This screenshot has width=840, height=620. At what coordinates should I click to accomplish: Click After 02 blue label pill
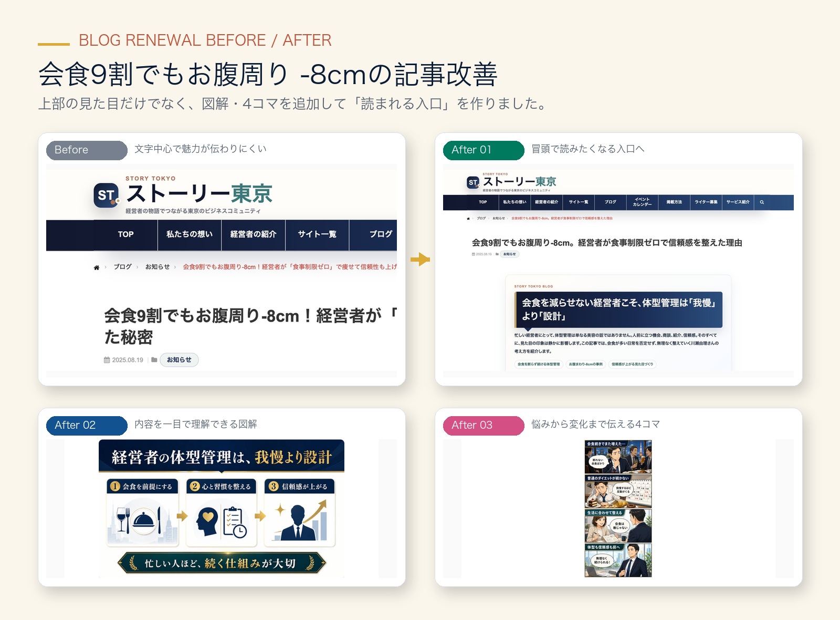point(87,426)
